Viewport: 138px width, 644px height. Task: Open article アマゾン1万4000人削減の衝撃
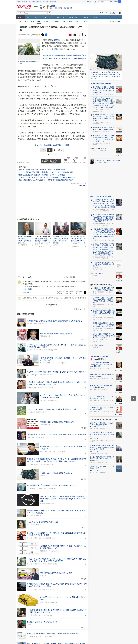coord(56,372)
